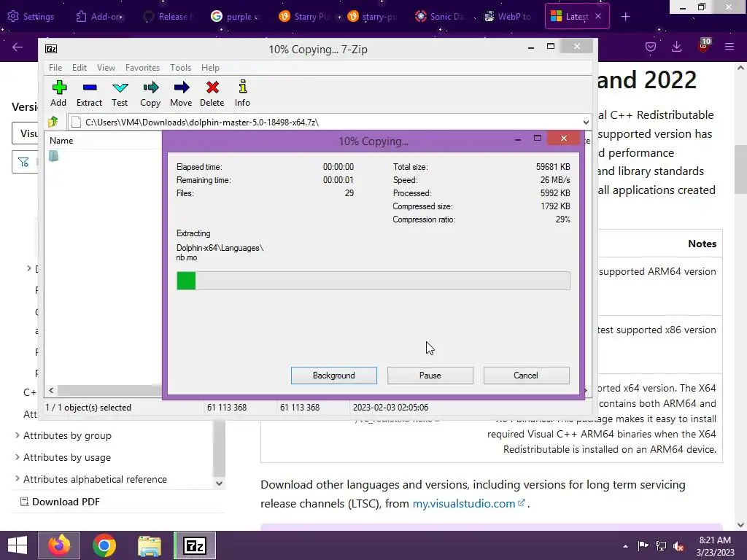The height and width of the screenshot is (560, 747).
Task: Click the Delete toolbar icon
Action: click(x=212, y=93)
